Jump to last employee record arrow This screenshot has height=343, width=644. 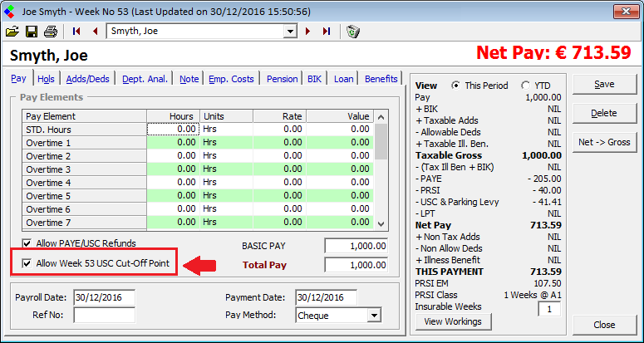point(326,32)
